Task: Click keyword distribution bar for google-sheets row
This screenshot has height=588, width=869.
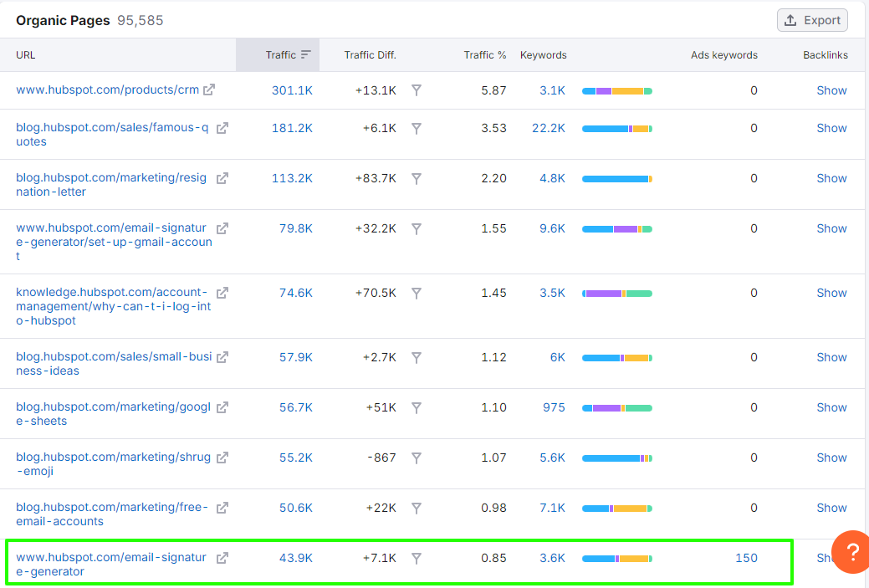Action: 617,408
